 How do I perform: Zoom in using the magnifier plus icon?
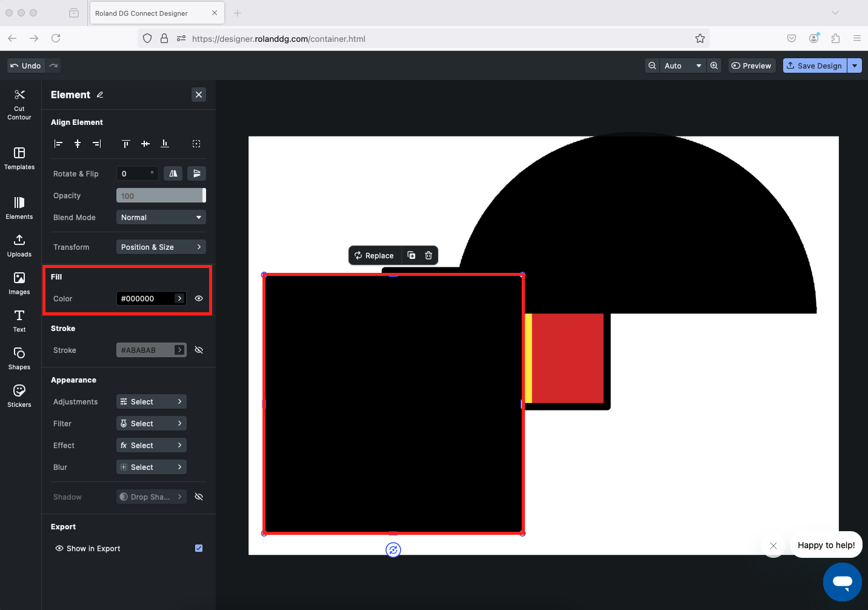pos(714,65)
